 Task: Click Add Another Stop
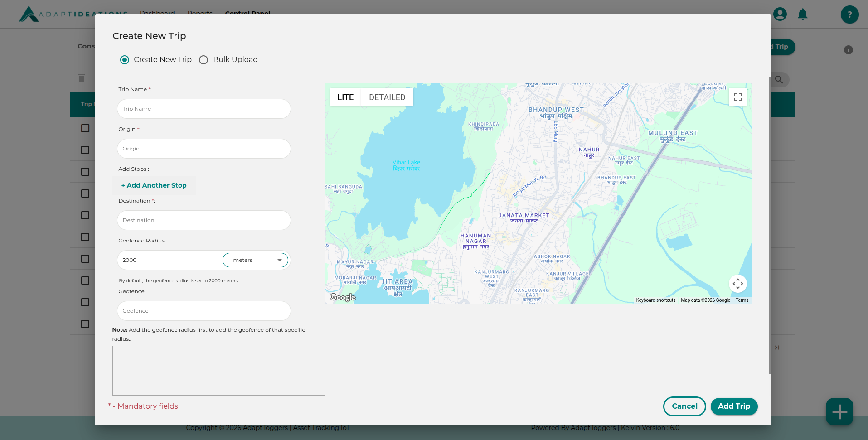154,185
